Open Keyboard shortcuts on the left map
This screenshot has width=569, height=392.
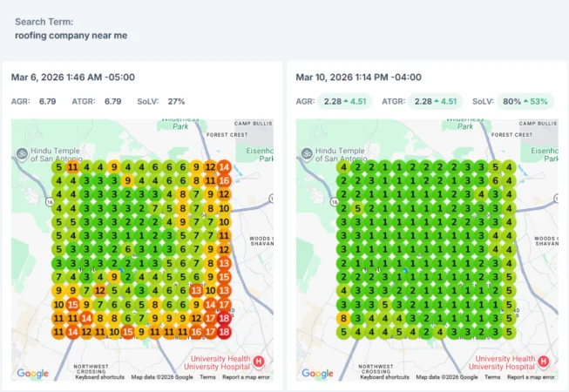(100, 377)
